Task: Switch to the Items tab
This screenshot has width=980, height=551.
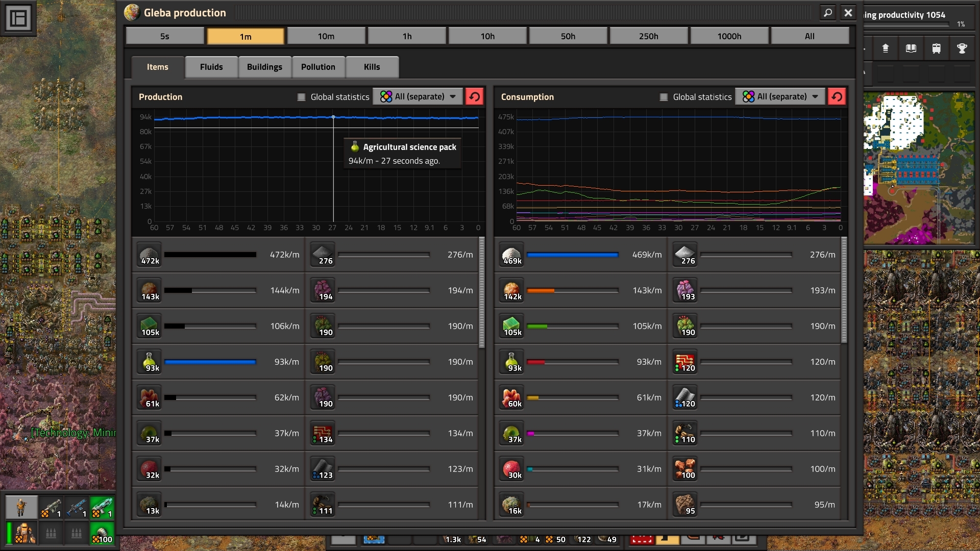Action: [x=157, y=67]
